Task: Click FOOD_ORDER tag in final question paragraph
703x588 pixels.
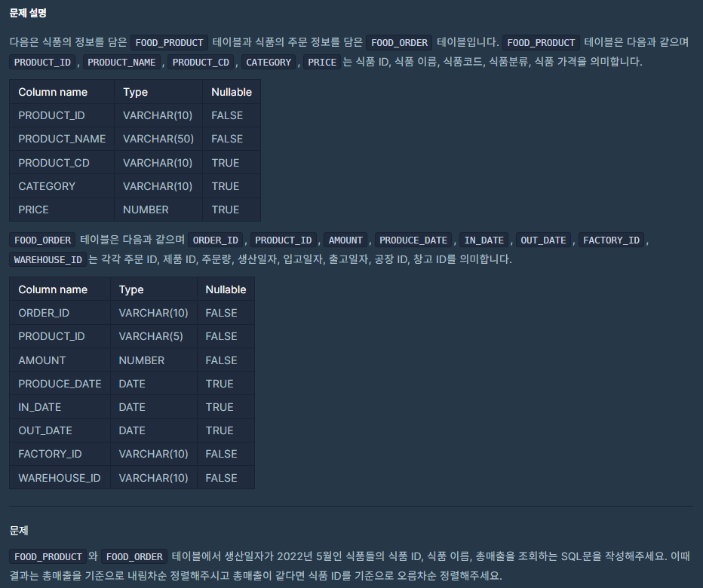Action: (134, 556)
